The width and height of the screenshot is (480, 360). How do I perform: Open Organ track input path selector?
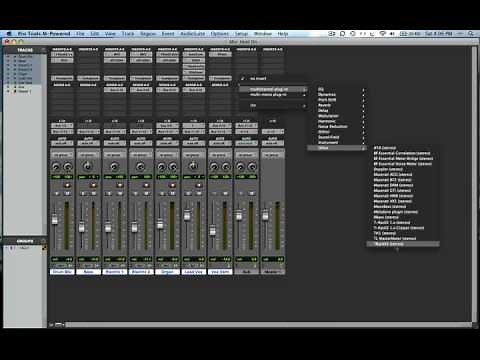pyautogui.click(x=167, y=126)
